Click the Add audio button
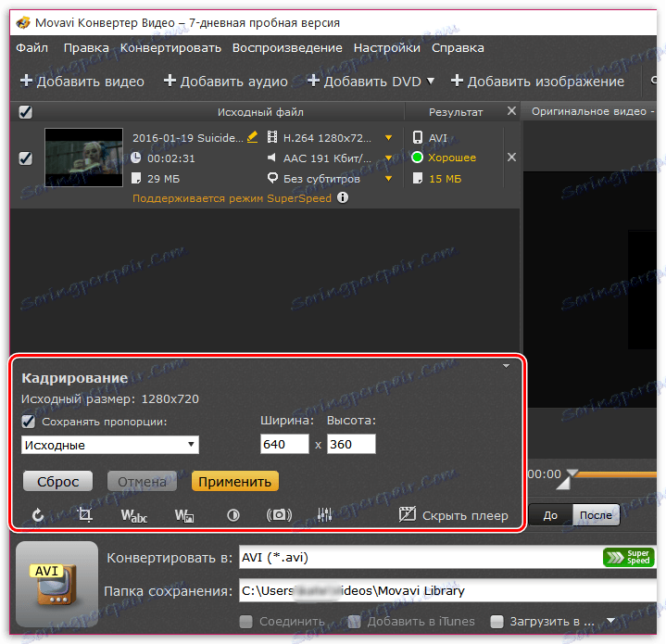The image size is (666, 644). (x=225, y=81)
